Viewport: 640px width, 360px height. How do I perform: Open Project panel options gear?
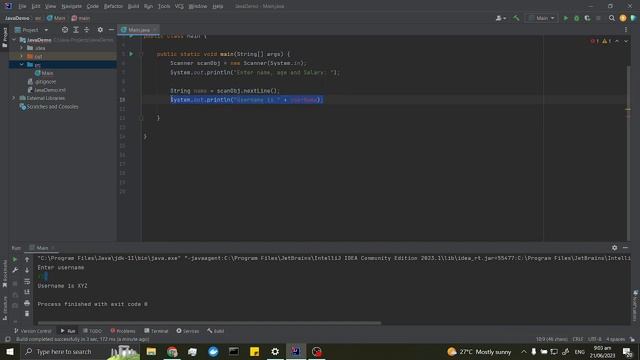tap(100, 30)
